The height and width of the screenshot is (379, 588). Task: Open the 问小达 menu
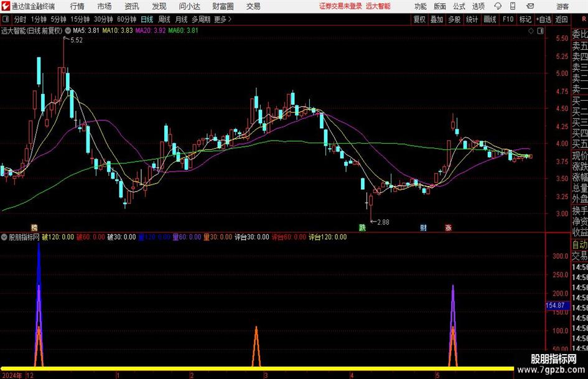(x=189, y=6)
